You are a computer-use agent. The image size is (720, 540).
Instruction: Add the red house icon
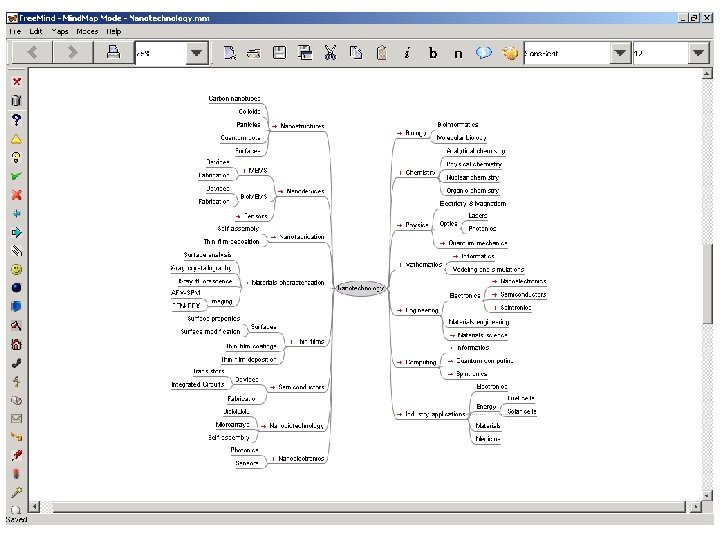coord(17,344)
